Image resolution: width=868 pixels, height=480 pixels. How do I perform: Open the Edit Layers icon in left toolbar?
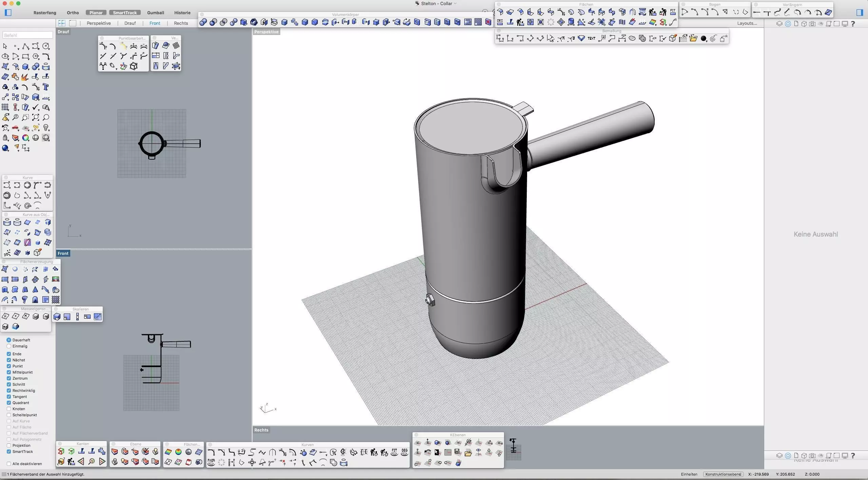click(15, 138)
